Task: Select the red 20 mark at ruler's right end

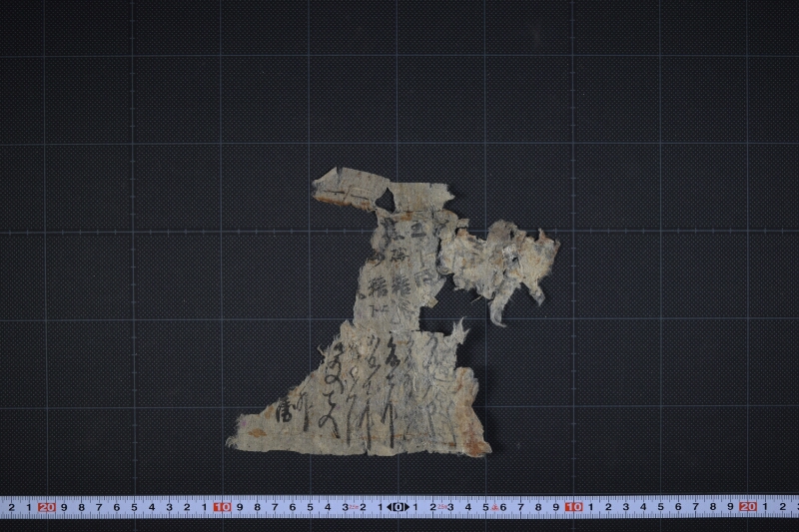Action: pos(748,507)
